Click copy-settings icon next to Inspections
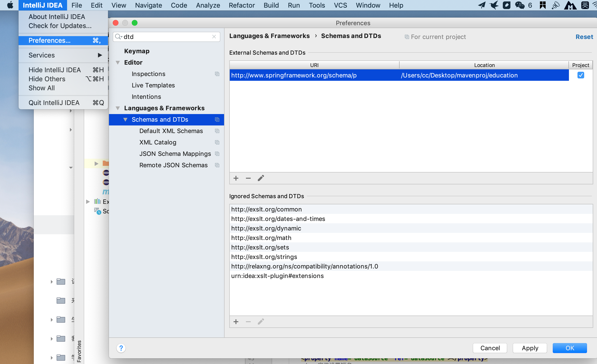Viewport: 597px width, 364px height. [x=217, y=74]
